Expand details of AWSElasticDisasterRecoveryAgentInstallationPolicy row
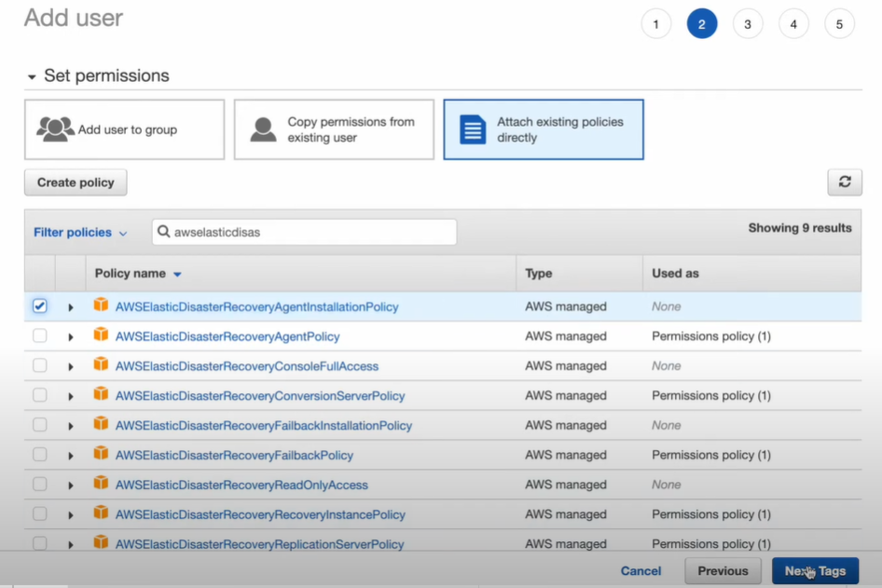Image resolution: width=882 pixels, height=588 pixels. click(x=70, y=308)
